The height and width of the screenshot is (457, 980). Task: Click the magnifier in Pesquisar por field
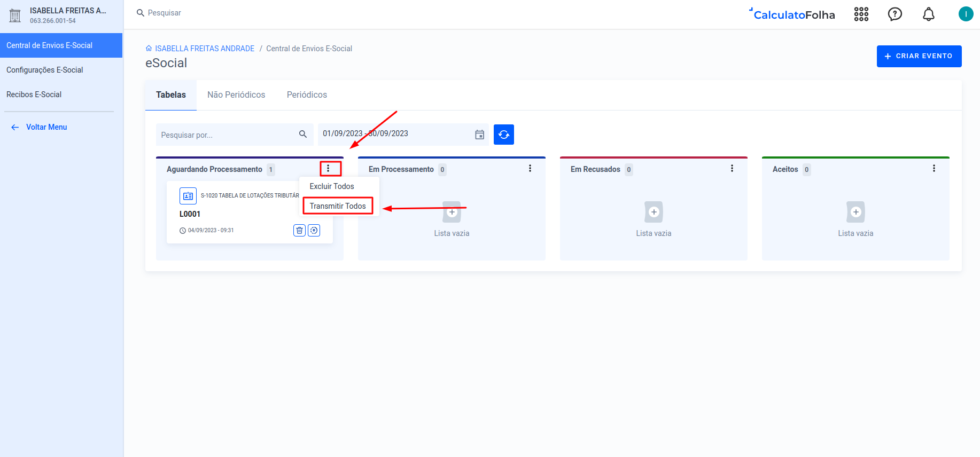[x=303, y=135]
